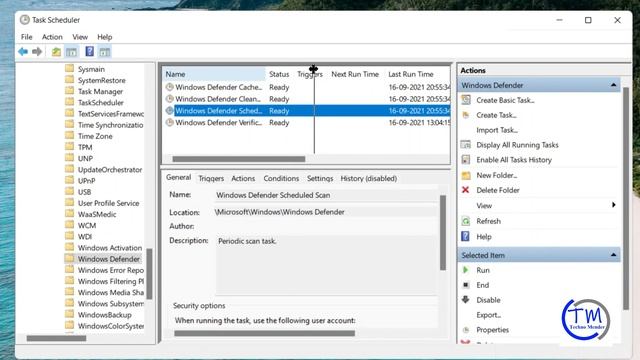Viewport: 640px width, 360px height.
Task: Click the Up One Level folder icon
Action: click(56, 52)
